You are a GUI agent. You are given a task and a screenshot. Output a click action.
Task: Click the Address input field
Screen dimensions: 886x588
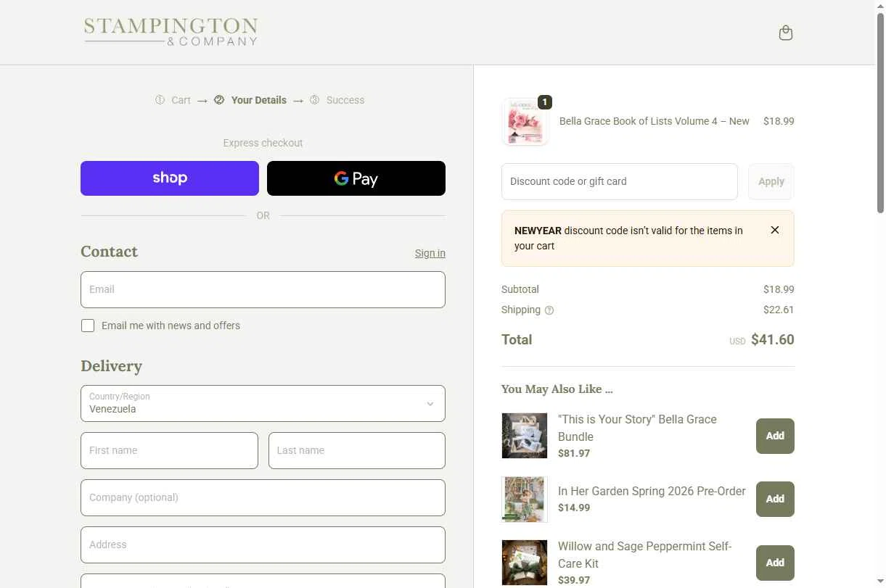263,544
